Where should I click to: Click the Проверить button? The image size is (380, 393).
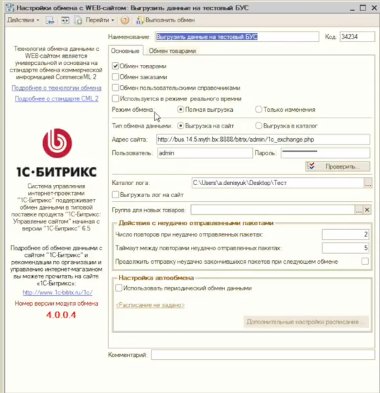pyautogui.click(x=337, y=166)
